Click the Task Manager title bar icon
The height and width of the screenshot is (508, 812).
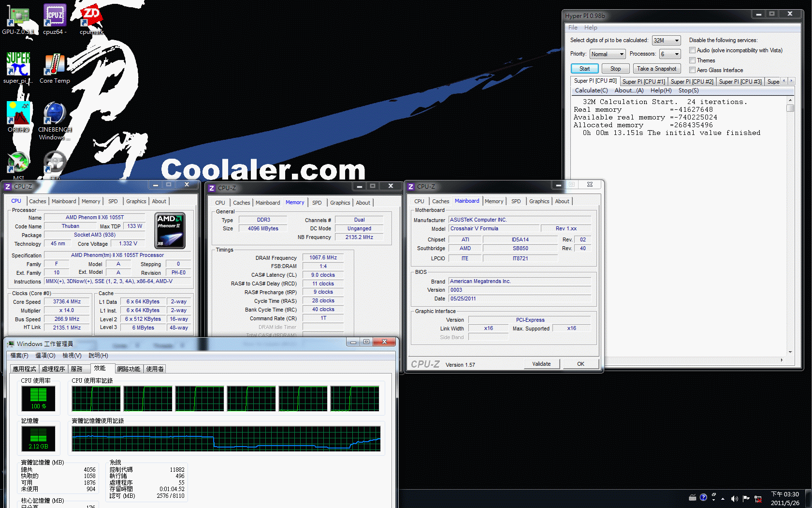pyautogui.click(x=11, y=344)
